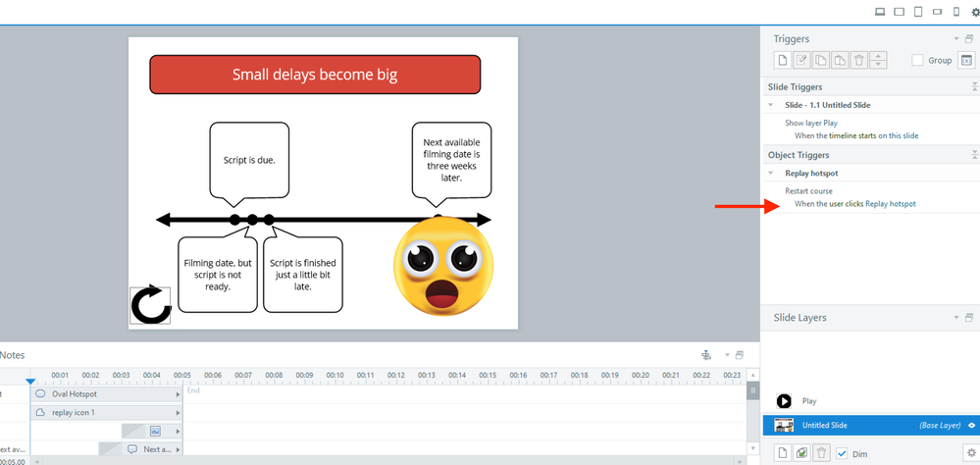980x465 pixels.
Task: Click timeline ruler at 00:10
Action: point(335,375)
